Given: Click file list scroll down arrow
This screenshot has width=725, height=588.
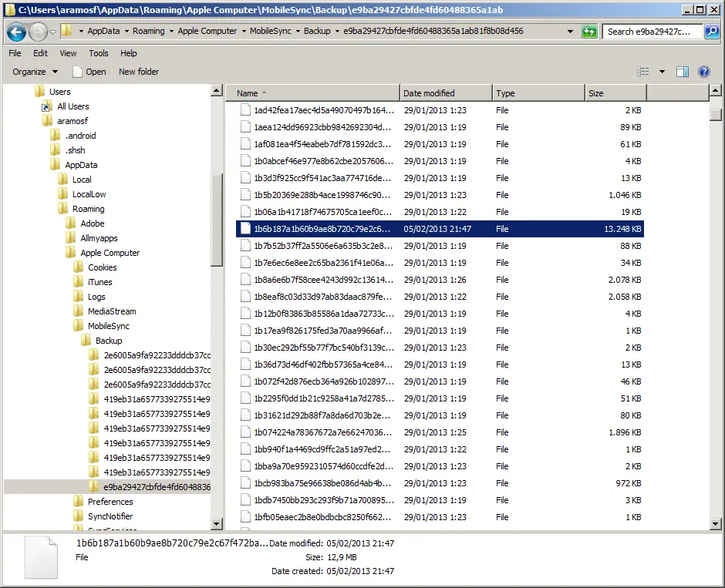Looking at the screenshot, I should point(715,524).
